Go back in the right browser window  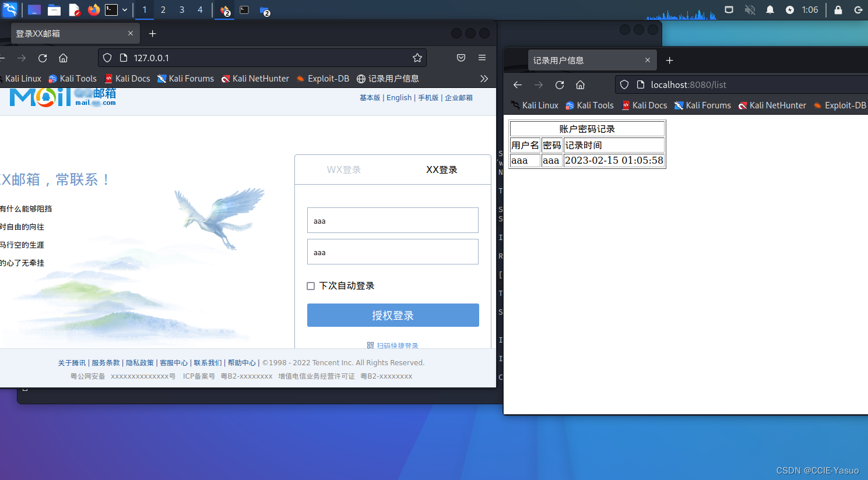tap(518, 84)
